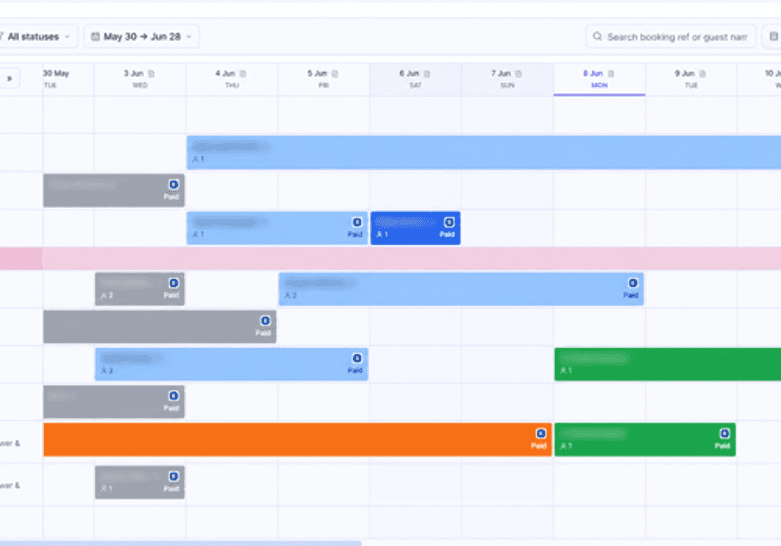This screenshot has width=781, height=546.
Task: Click the guest count on the dark blue 6 Jun booking
Action: coord(382,234)
